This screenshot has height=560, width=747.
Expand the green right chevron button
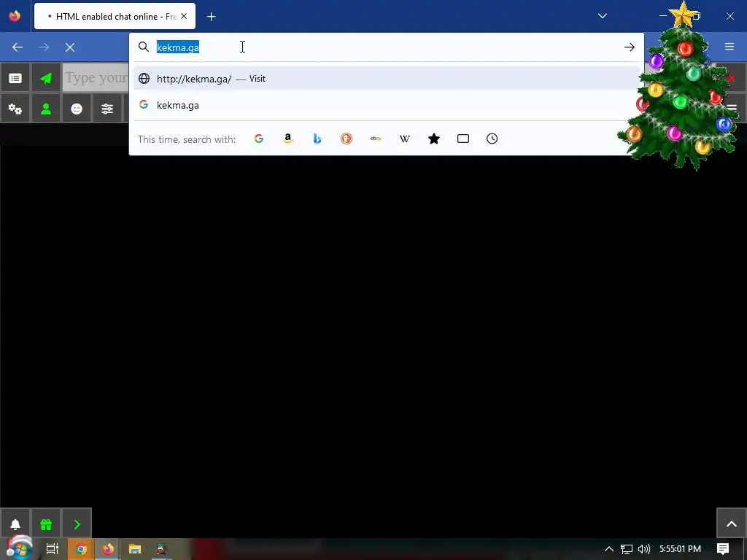click(77, 524)
